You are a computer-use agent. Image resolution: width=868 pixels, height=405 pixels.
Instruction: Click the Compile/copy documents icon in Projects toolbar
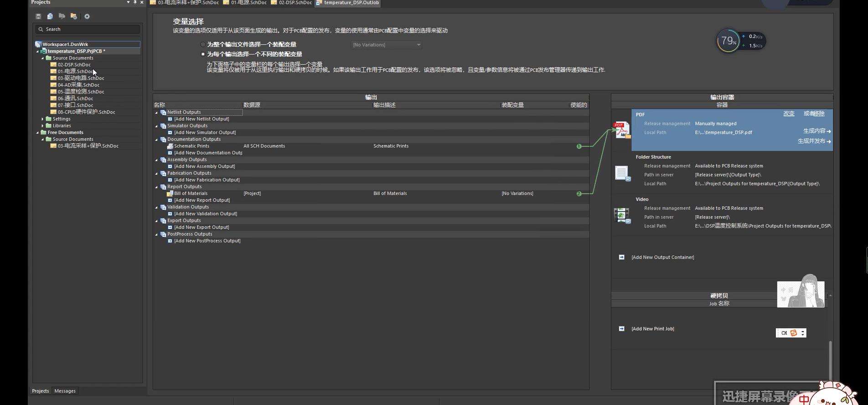tap(50, 16)
